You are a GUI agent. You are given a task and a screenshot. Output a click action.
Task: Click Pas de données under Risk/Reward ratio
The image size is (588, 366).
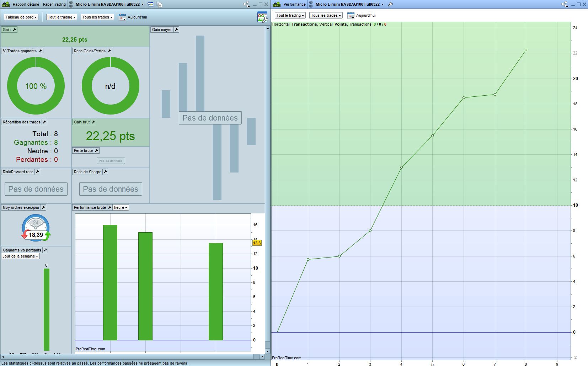36,189
